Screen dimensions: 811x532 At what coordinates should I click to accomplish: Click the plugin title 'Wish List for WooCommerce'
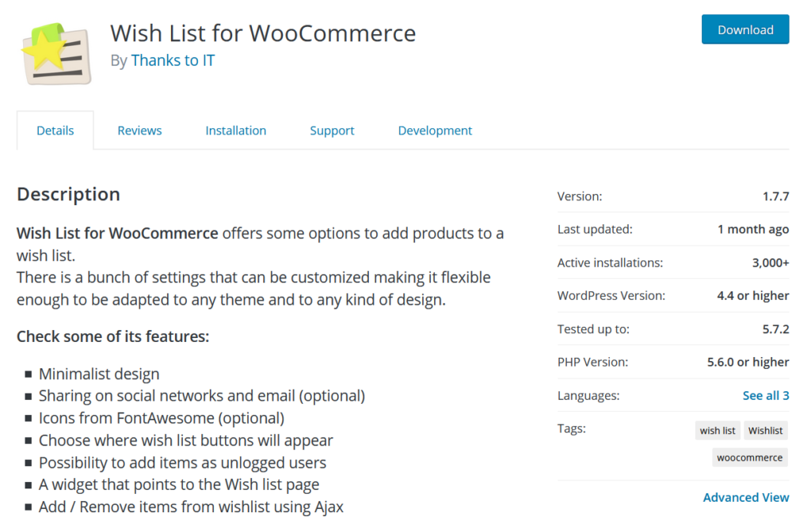263,33
